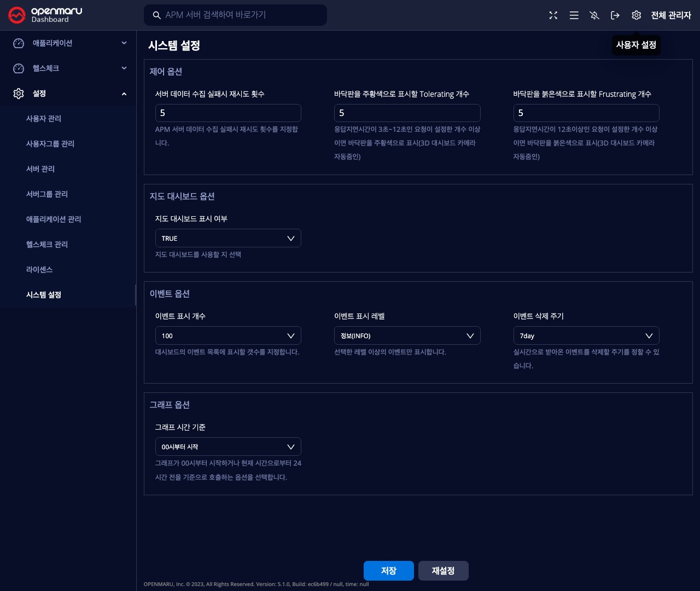This screenshot has height=591, width=700.
Task: Click the 헬스체크 gauge icon in sidebar
Action: [19, 68]
